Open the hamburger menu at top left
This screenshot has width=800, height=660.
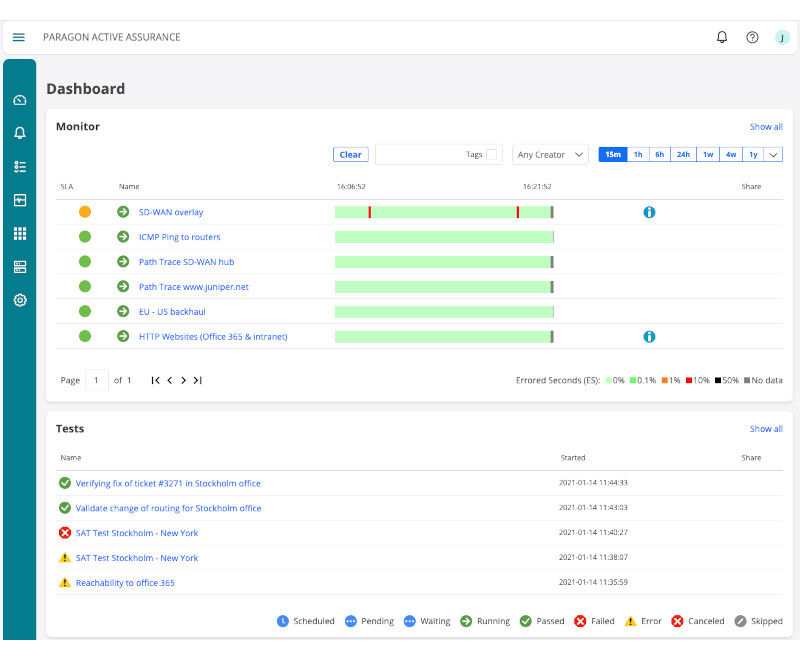pos(18,37)
